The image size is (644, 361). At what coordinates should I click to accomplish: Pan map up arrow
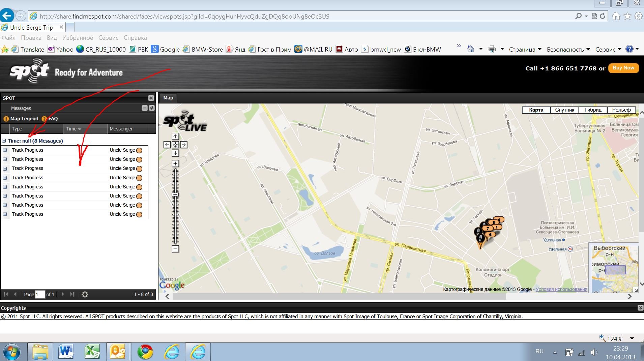point(175,136)
